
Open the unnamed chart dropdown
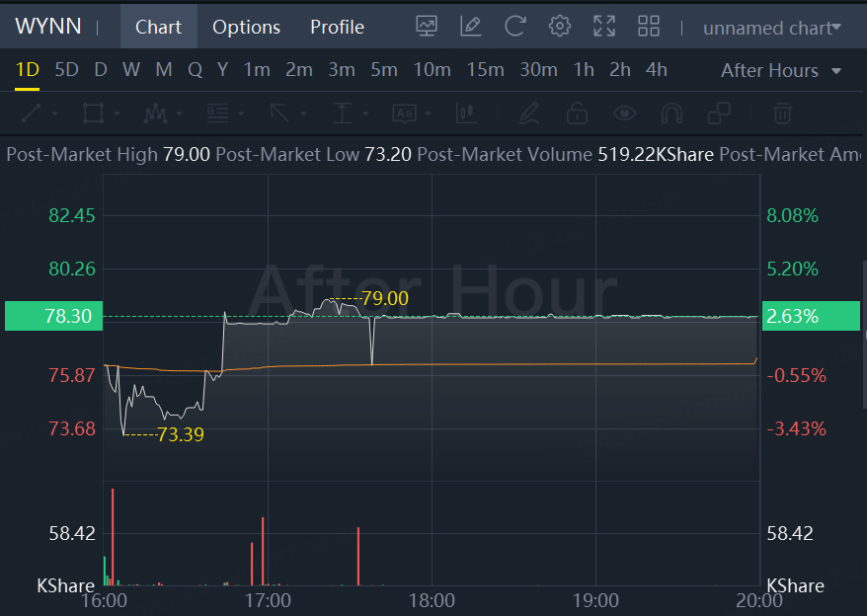coord(772,28)
